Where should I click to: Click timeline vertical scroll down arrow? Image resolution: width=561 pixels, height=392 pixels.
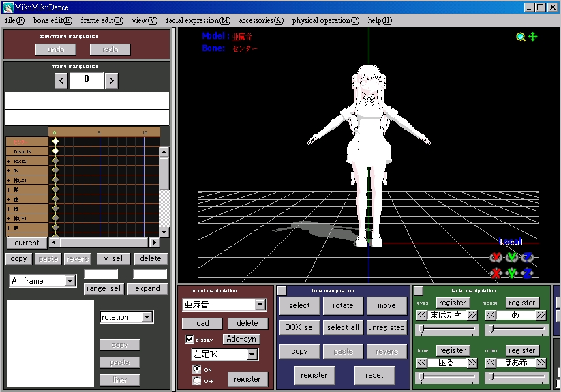(164, 232)
